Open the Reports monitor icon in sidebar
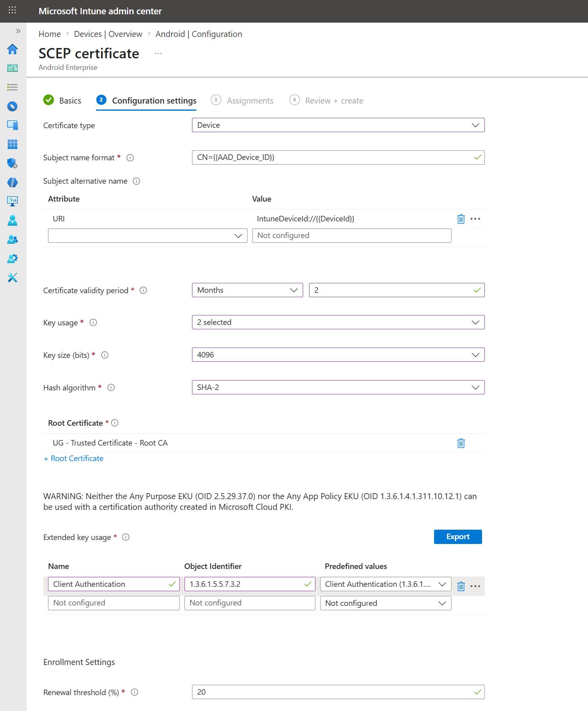 [x=13, y=201]
